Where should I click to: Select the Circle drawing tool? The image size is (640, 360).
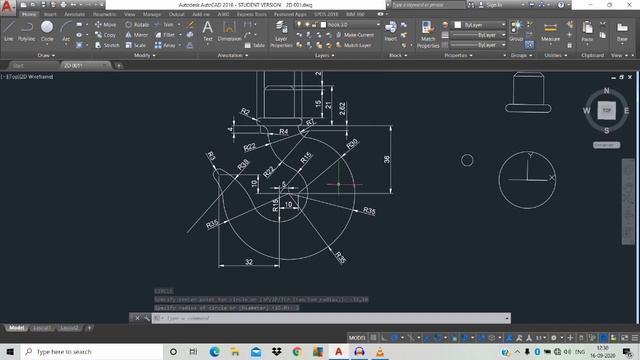click(47, 31)
